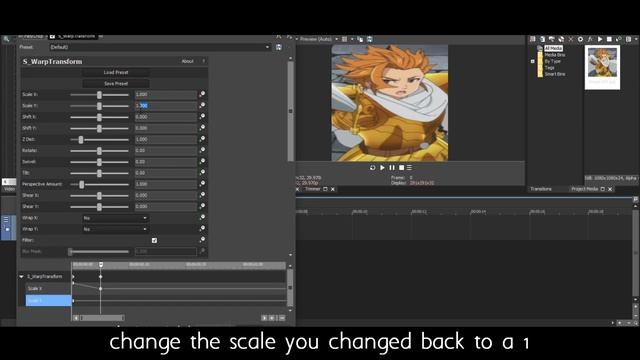Toggle the Filter checkbox
This screenshot has width=640, height=360.
[x=154, y=240]
